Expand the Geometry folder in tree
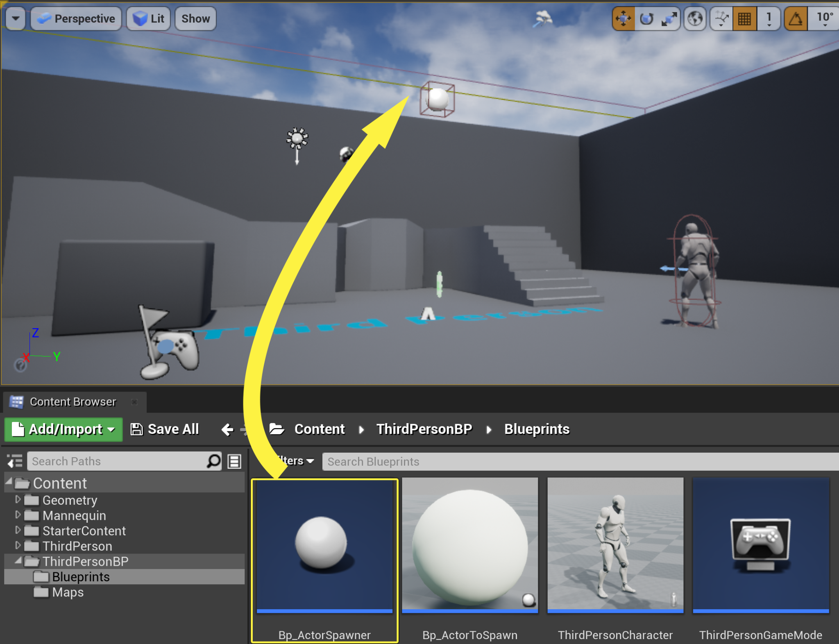 18,499
